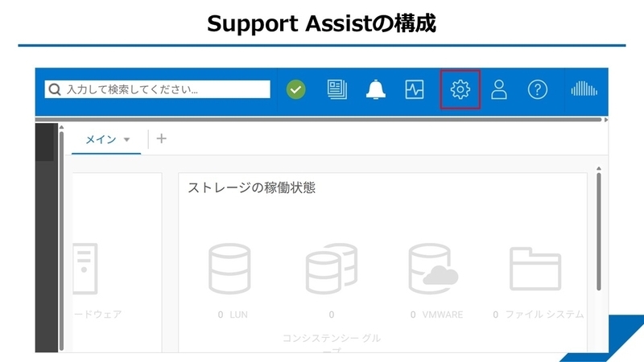Click the ストレージの稼働状態 heading

pyautogui.click(x=252, y=188)
